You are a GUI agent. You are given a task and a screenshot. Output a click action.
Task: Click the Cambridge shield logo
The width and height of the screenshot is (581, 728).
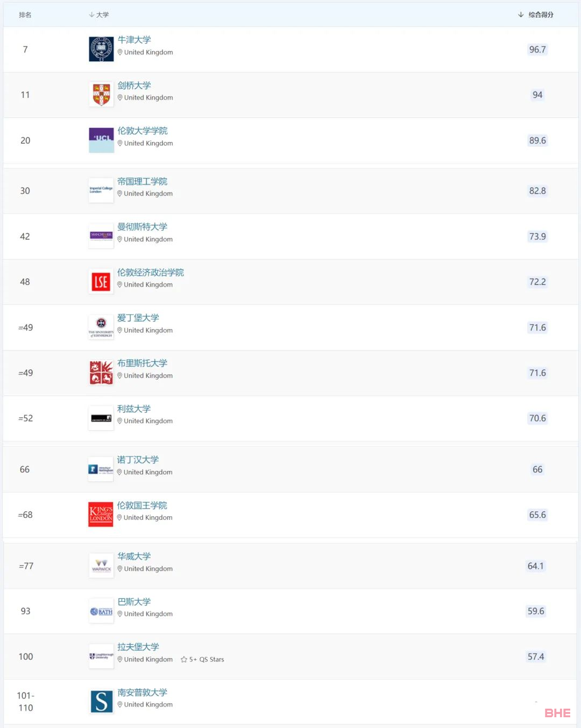101,95
